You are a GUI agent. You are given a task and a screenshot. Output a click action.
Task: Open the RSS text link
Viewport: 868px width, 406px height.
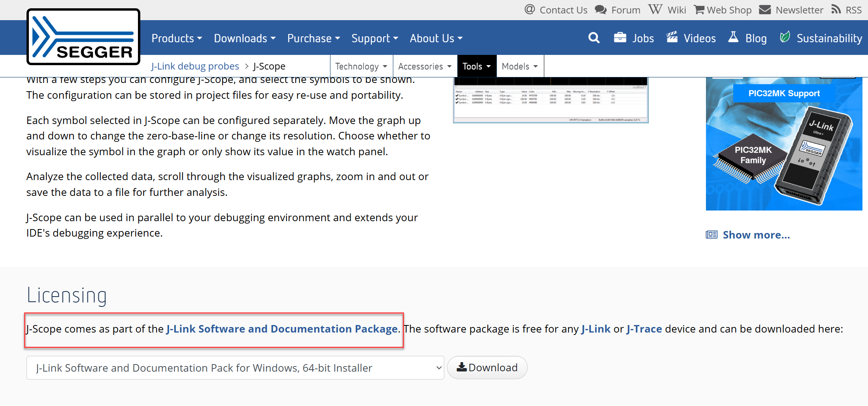[853, 10]
